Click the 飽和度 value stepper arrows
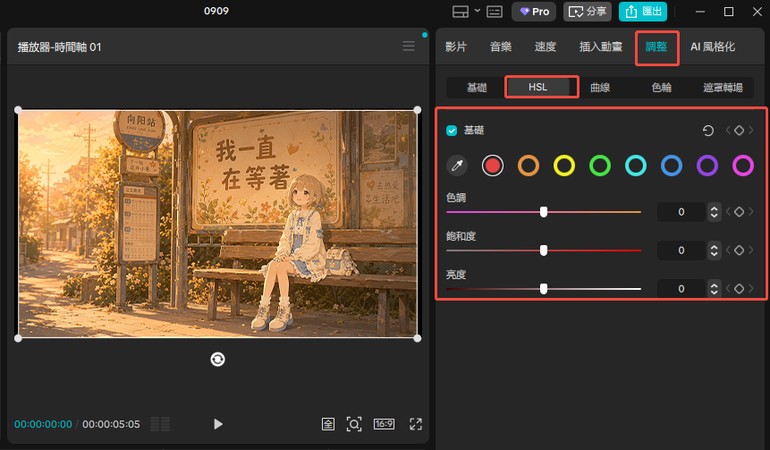Image resolution: width=770 pixels, height=450 pixels. coord(714,250)
